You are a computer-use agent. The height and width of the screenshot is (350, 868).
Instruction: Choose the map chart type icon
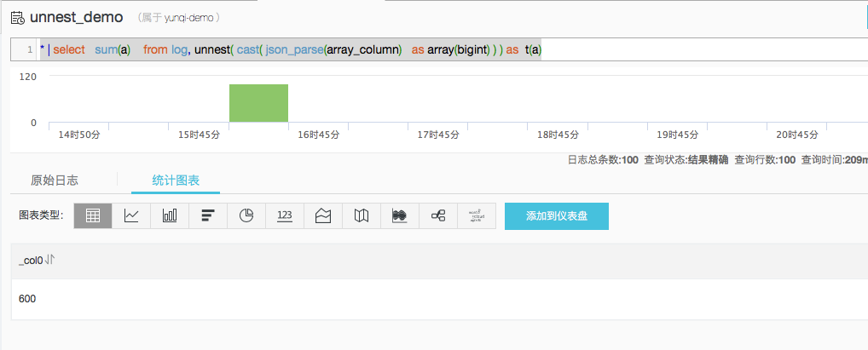362,215
